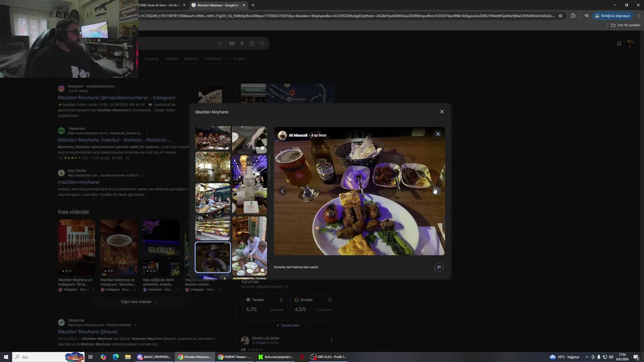This screenshot has height=362, width=644.
Task: Click the image copyright notice text
Action: (296, 267)
